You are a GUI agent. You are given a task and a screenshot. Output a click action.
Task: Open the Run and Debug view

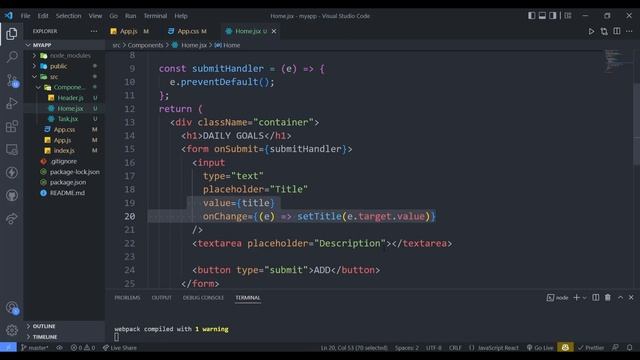click(11, 103)
